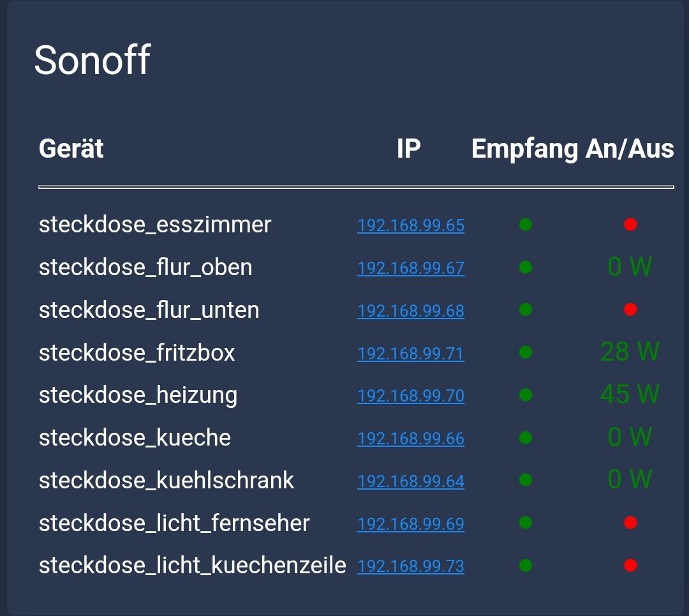Click green reception dot for steckdose_licht_kuechenzeile

tap(526, 566)
